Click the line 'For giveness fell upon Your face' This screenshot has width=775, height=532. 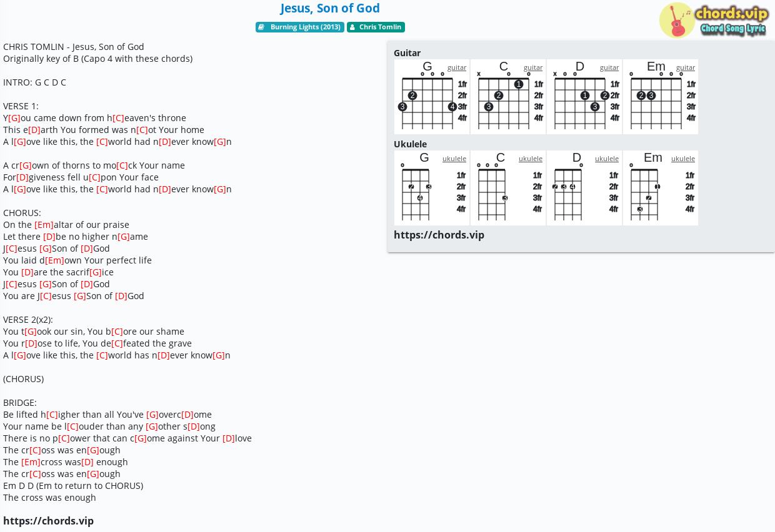coord(81,177)
